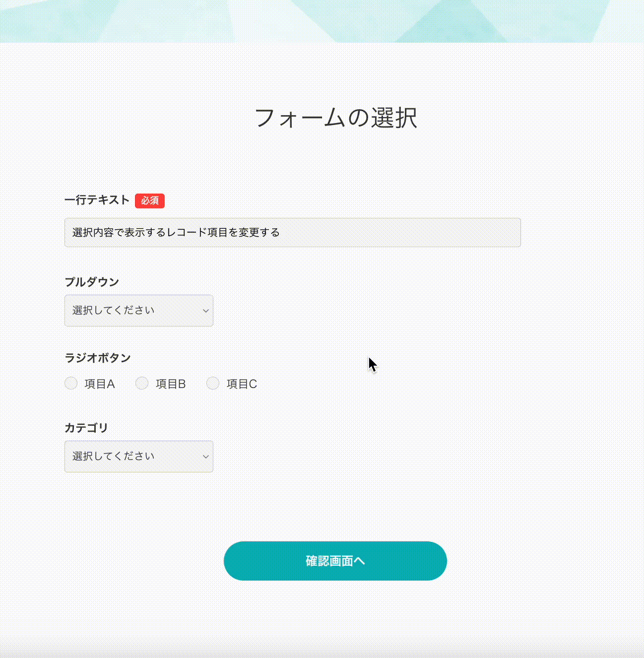Image resolution: width=644 pixels, height=658 pixels.
Task: Click the 確認画面へ button
Action: (x=335, y=561)
